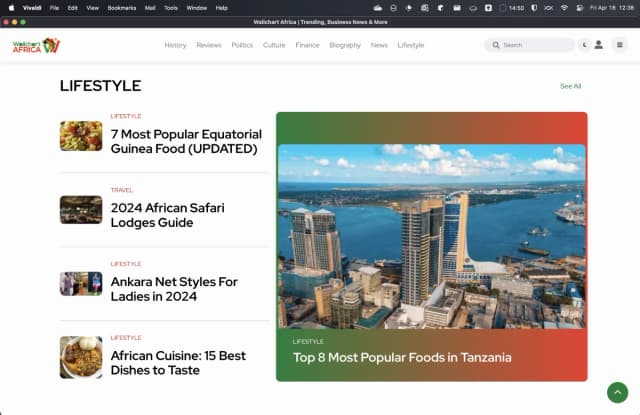Image resolution: width=640 pixels, height=415 pixels.
Task: Select the Biography nav item
Action: tap(345, 45)
